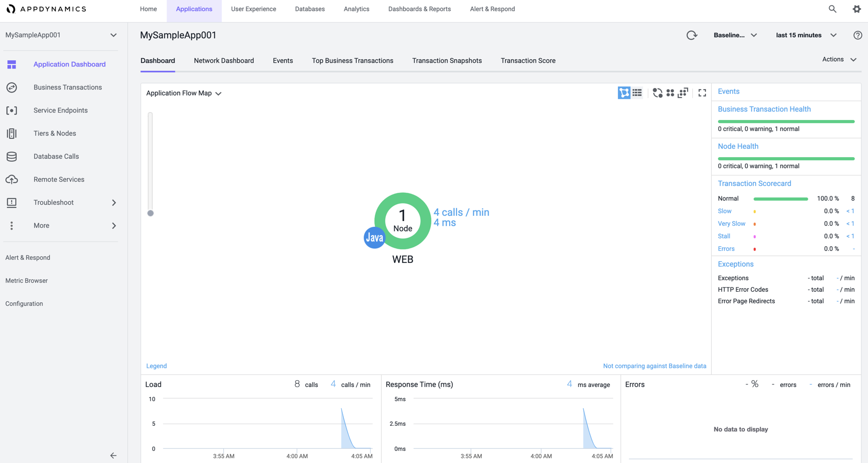
Task: Select the WEB tier node circle
Action: (403, 221)
